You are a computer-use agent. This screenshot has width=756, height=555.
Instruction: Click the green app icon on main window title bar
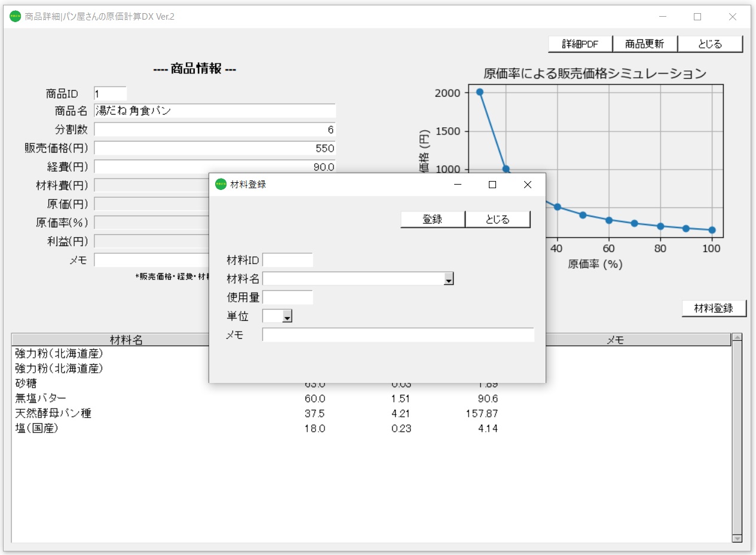[14, 17]
